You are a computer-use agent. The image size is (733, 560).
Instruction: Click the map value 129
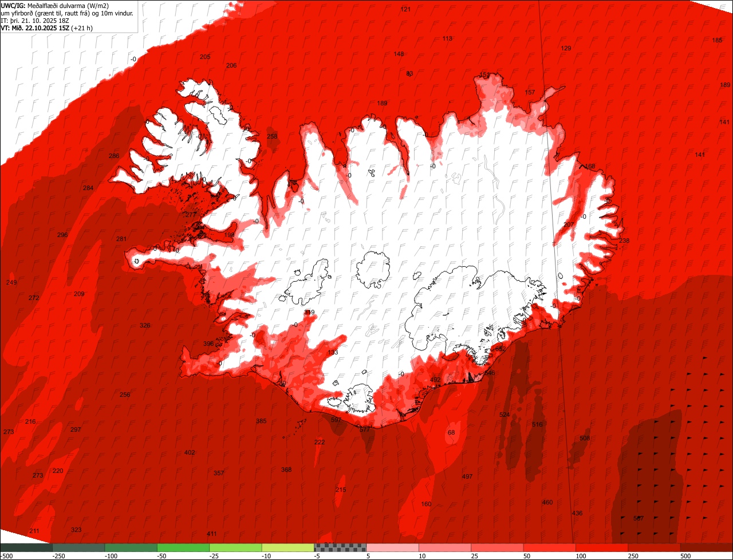coord(566,48)
